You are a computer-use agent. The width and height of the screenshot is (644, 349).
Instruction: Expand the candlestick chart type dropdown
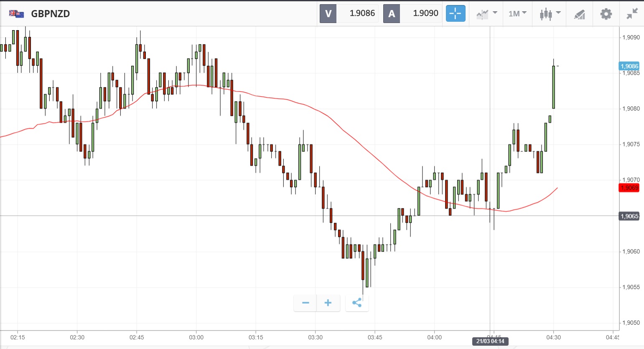[x=550, y=14]
